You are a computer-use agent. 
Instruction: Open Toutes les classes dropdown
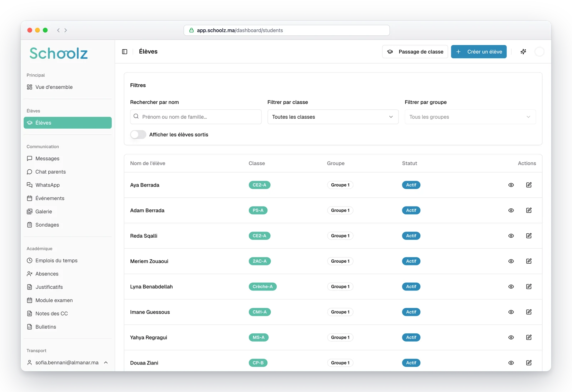[333, 117]
